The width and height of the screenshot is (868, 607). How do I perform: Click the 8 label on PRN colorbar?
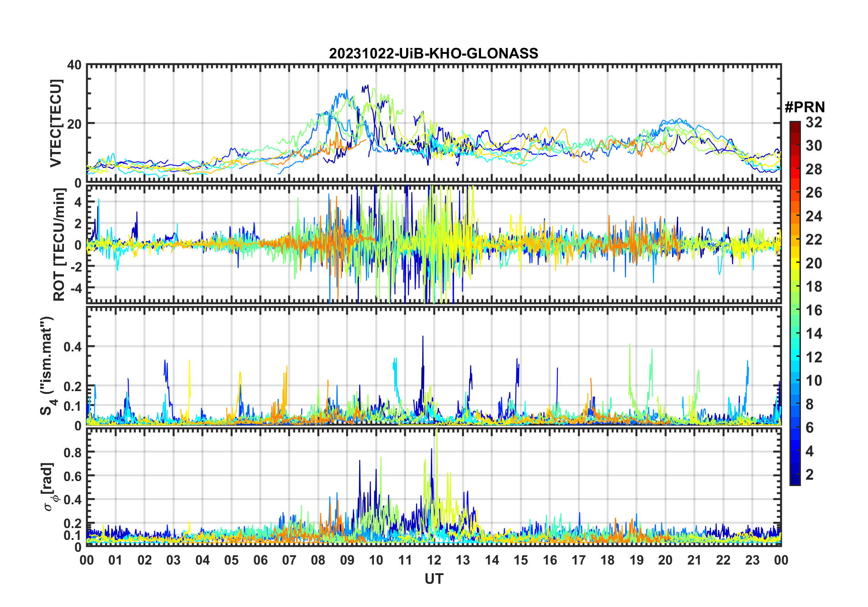tap(810, 404)
